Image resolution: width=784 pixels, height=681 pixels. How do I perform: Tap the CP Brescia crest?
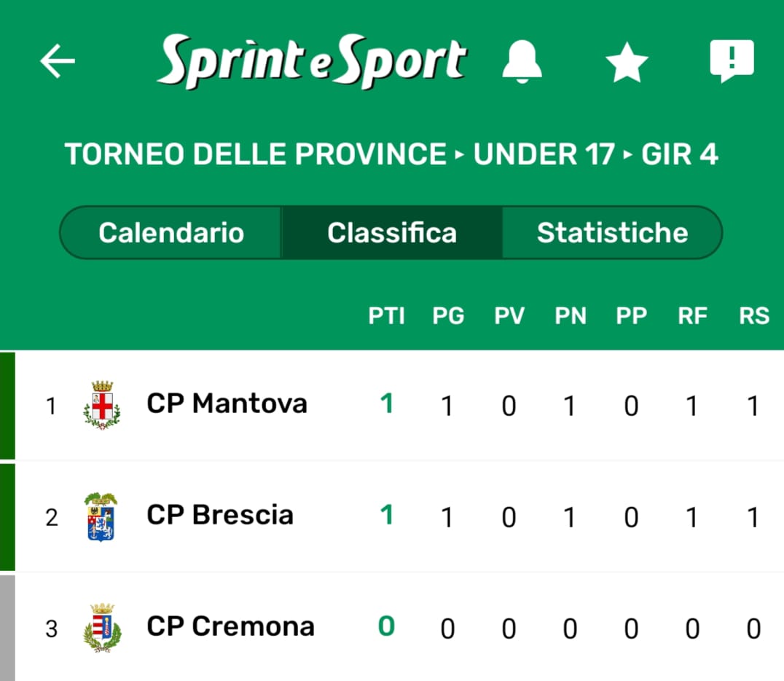coord(101,516)
